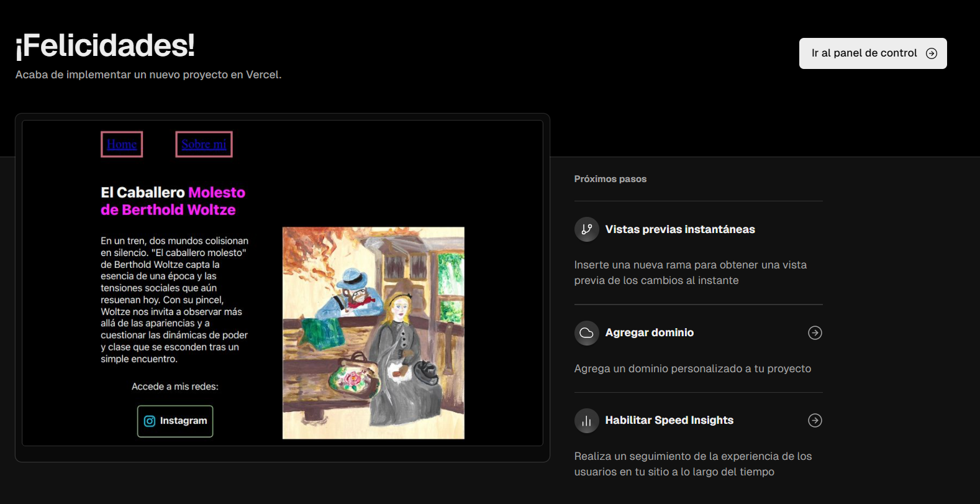
Task: Click arrow icon on Speed Insights row
Action: pyautogui.click(x=815, y=421)
